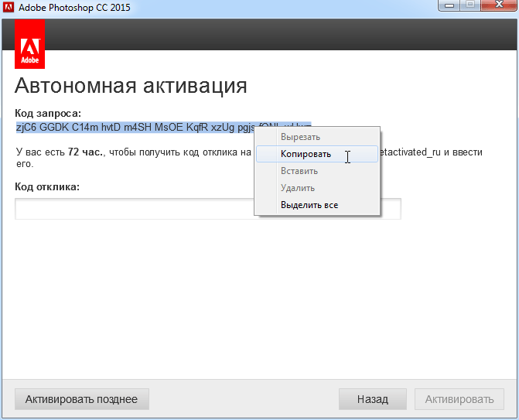Minimize the Adobe Photoshop CC 2015 window

449,5
